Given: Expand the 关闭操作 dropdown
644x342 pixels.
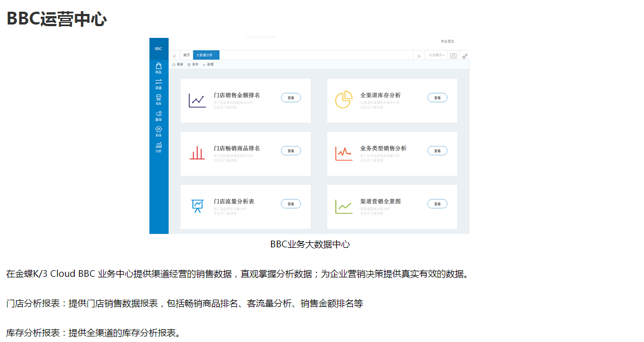Looking at the screenshot, I should (x=436, y=56).
